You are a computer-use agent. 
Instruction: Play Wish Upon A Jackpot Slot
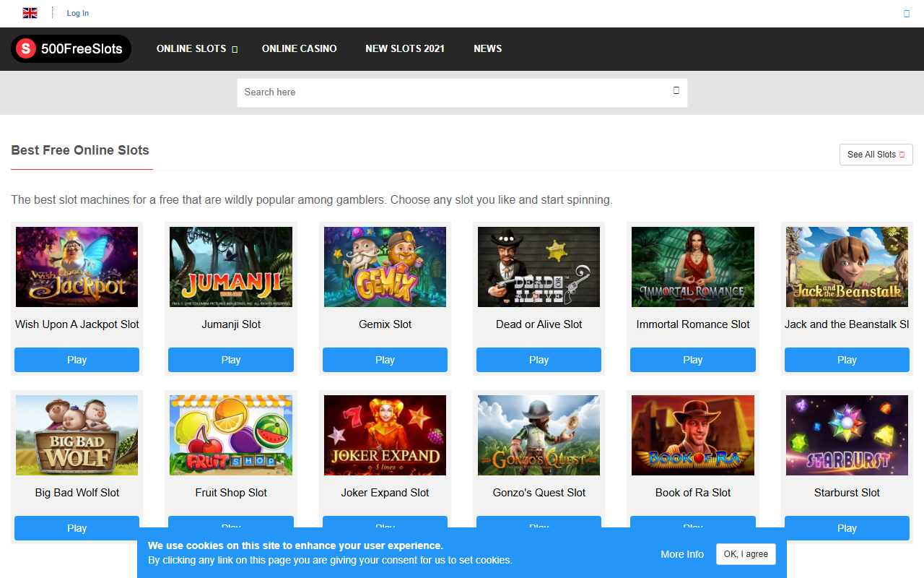[x=77, y=360]
